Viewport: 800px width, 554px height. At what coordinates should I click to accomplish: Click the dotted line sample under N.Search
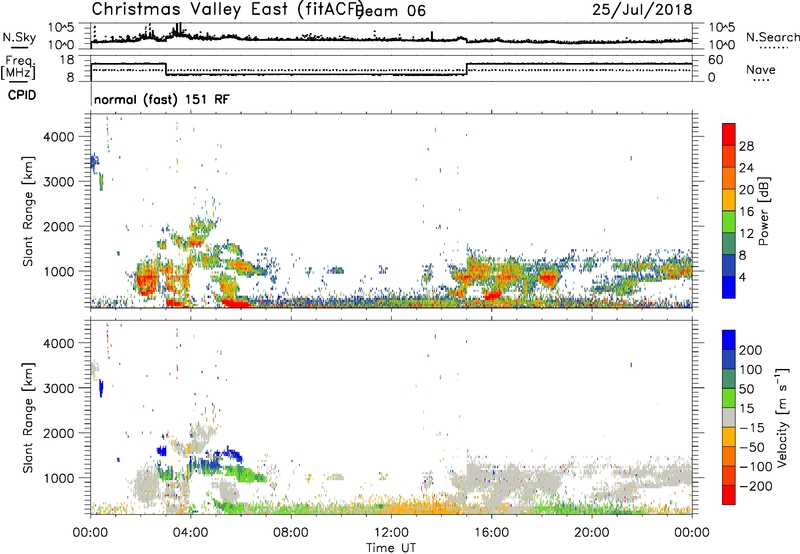click(x=774, y=48)
